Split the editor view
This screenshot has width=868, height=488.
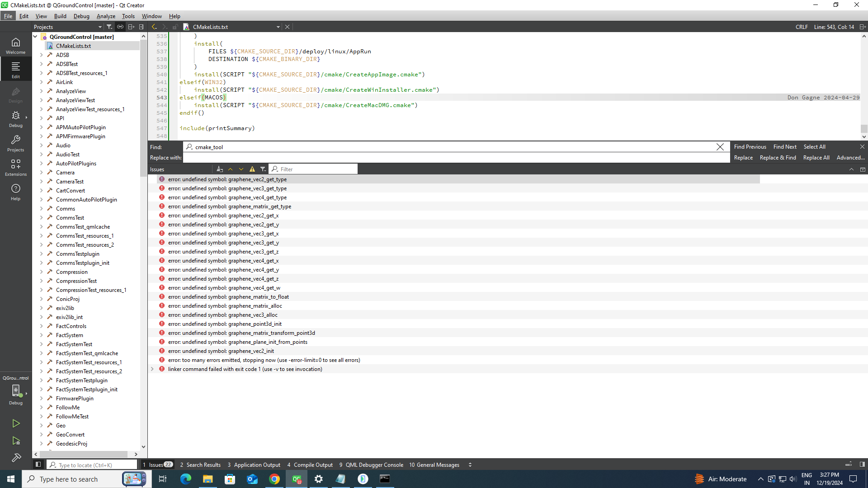tap(863, 27)
